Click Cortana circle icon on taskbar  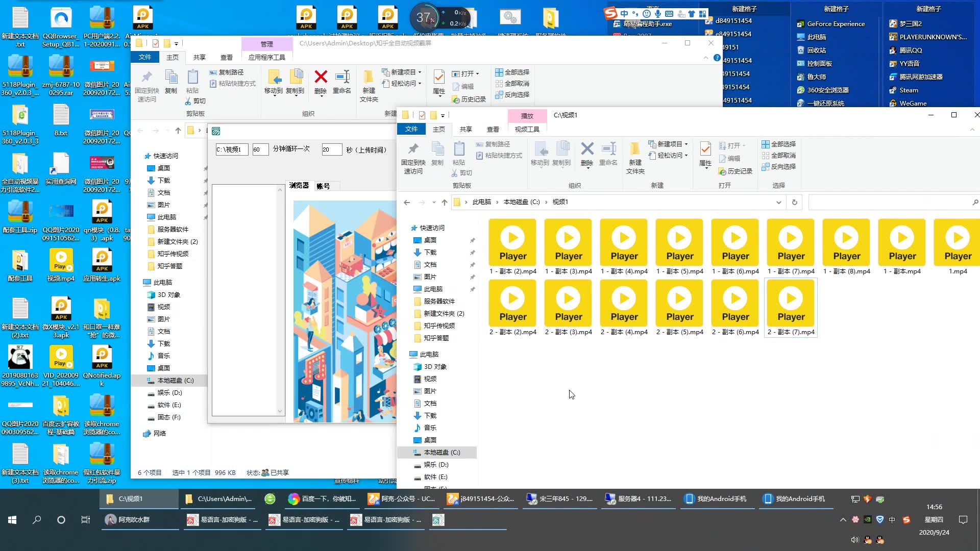(x=61, y=520)
